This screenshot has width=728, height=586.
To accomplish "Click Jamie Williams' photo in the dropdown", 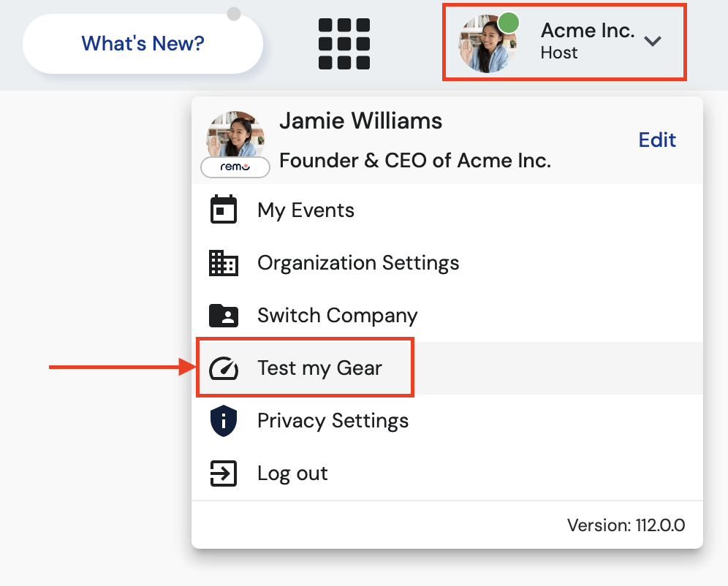I will pyautogui.click(x=235, y=135).
